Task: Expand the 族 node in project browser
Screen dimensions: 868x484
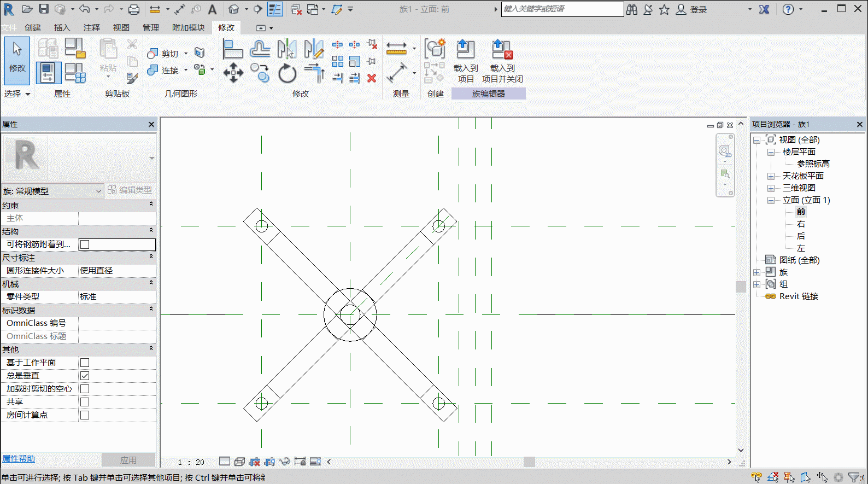Action: (757, 272)
